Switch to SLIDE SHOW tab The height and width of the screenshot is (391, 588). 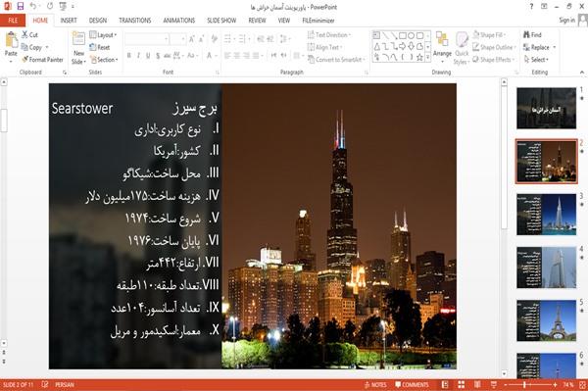pyautogui.click(x=221, y=21)
